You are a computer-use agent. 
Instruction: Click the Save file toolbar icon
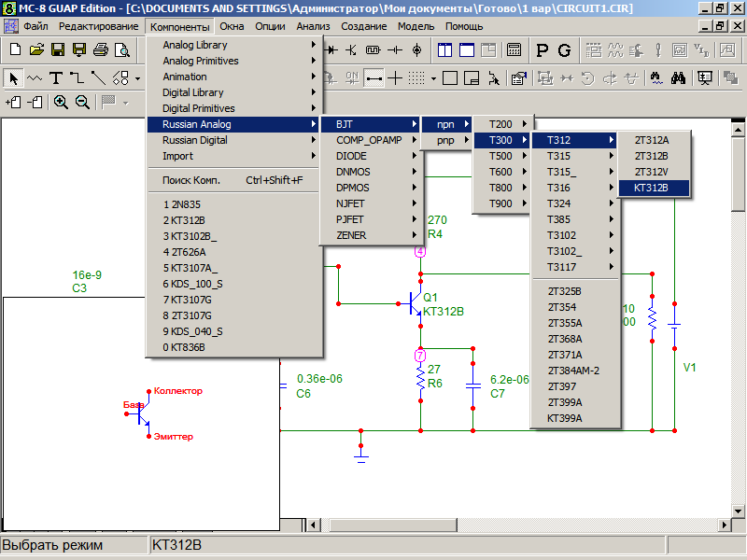58,49
